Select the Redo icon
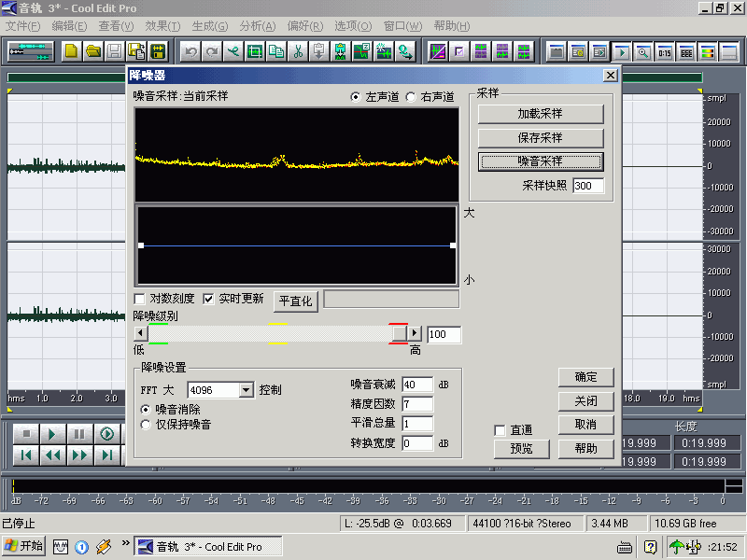This screenshot has width=747, height=560. [212, 51]
